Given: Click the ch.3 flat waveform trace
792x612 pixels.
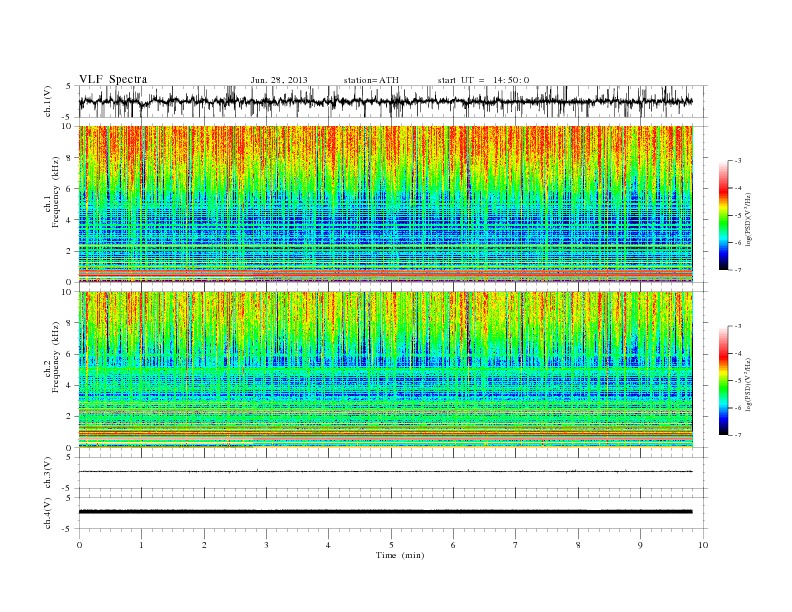Looking at the screenshot, I should [385, 472].
